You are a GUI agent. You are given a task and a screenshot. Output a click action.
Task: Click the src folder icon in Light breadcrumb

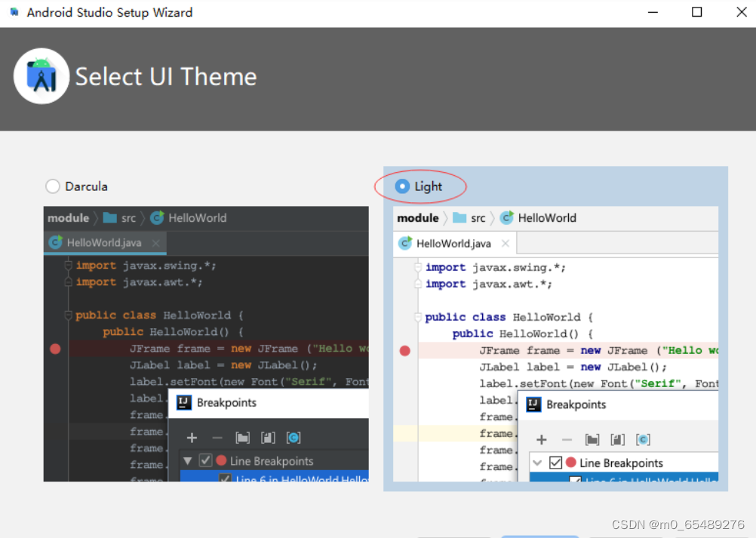pos(459,218)
